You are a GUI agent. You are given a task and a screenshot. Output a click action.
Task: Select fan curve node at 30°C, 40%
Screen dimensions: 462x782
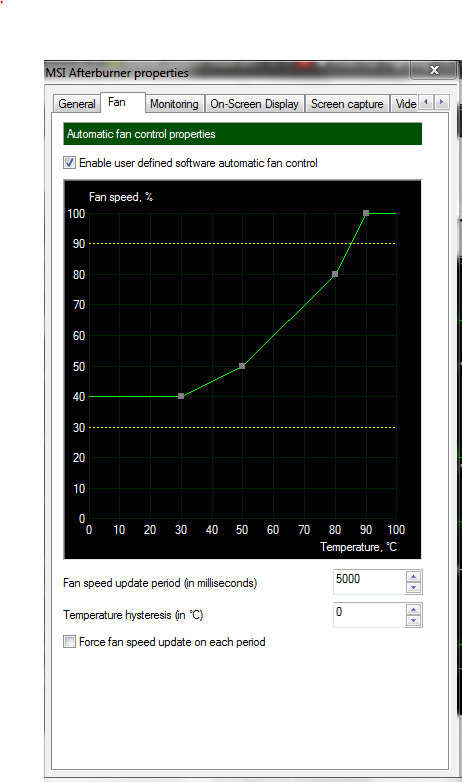181,396
